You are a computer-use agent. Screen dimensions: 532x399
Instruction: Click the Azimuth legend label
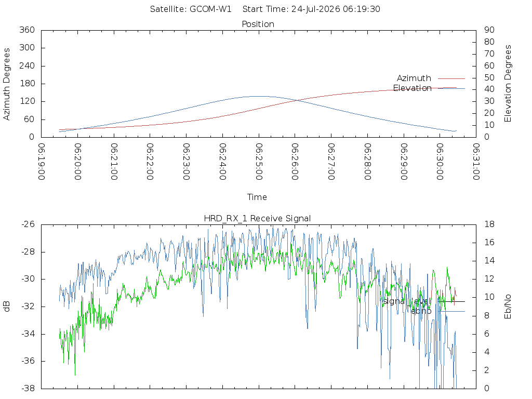pyautogui.click(x=414, y=78)
